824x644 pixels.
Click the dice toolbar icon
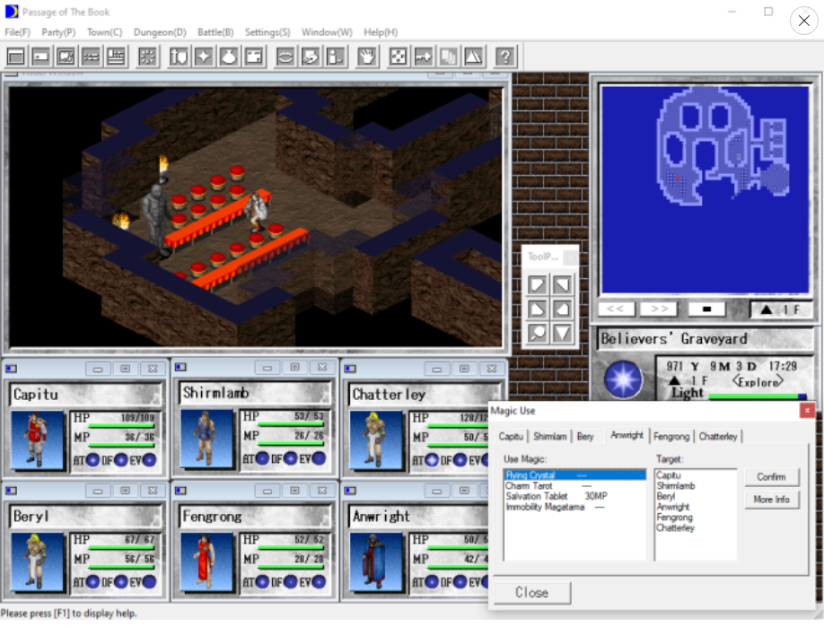[398, 57]
